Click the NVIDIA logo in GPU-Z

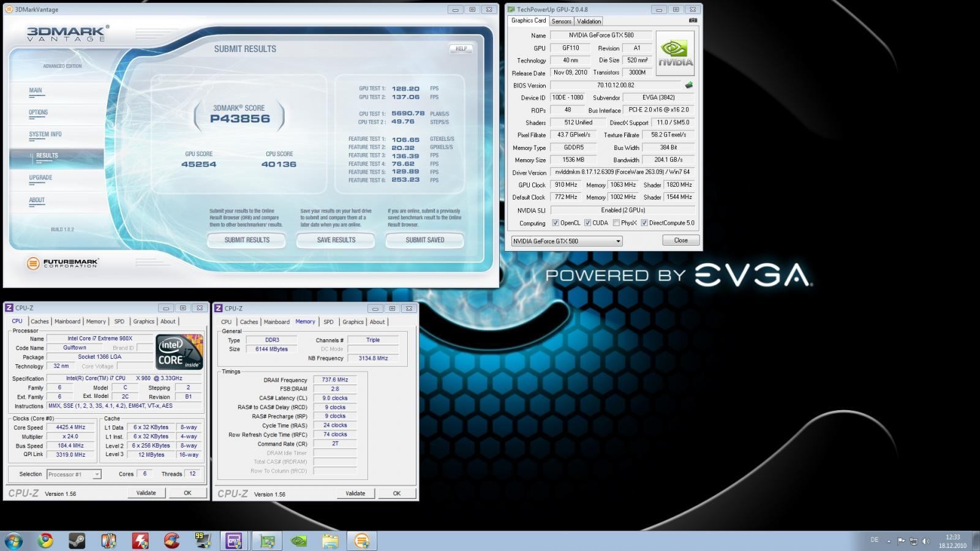click(675, 53)
